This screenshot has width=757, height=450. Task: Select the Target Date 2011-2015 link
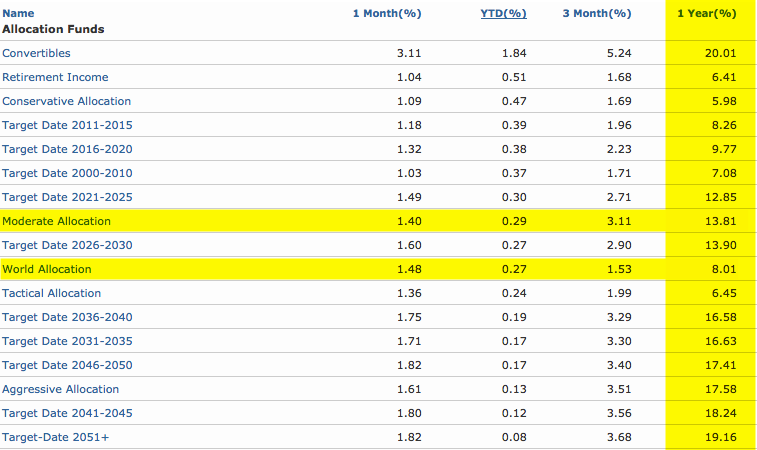67,125
